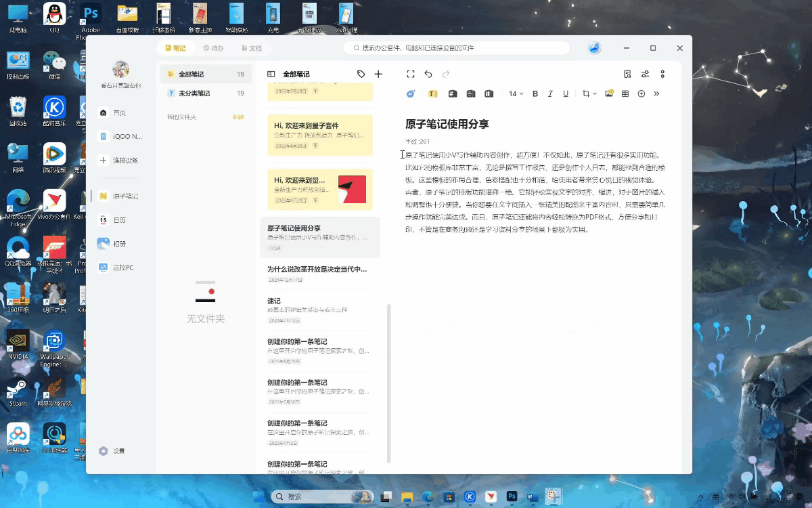Apply the yellow T text style
The image size is (812, 508).
(433, 93)
